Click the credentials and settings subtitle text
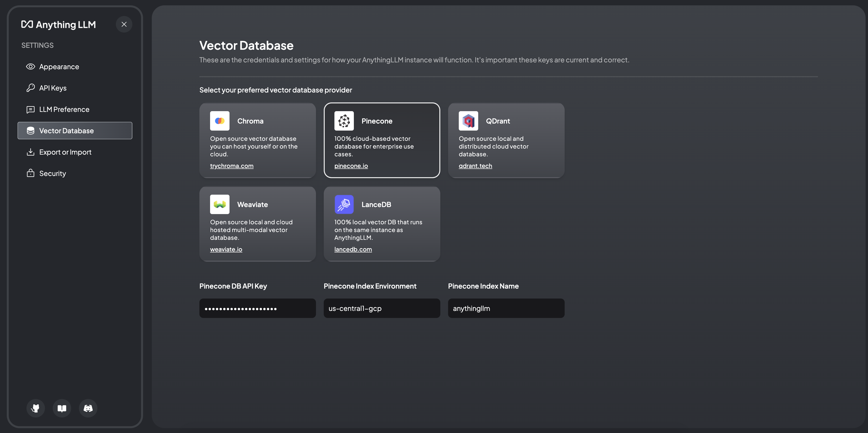 [x=414, y=60]
